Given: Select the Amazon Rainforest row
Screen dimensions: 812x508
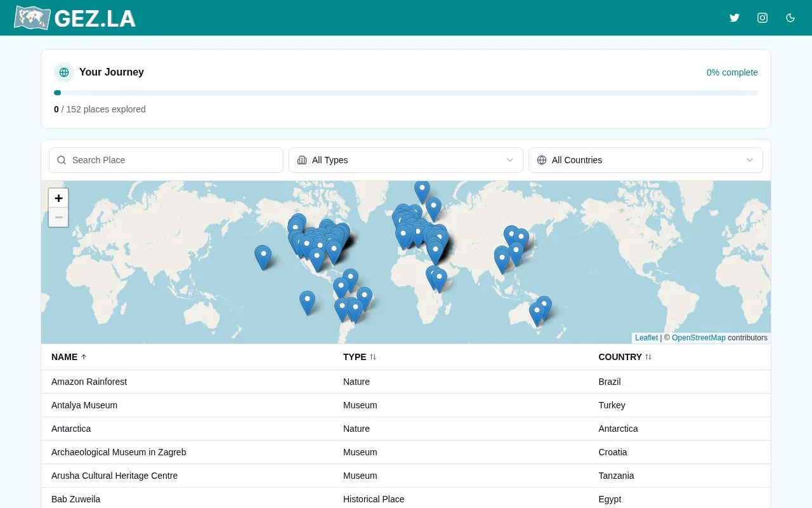Looking at the screenshot, I should click(x=406, y=382).
